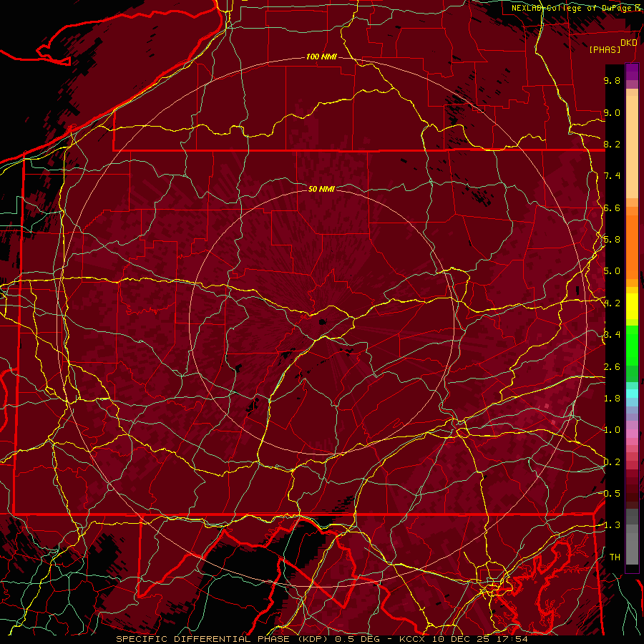
Task: Click the 17:54 timestamp in caption
Action: pyautogui.click(x=513, y=639)
